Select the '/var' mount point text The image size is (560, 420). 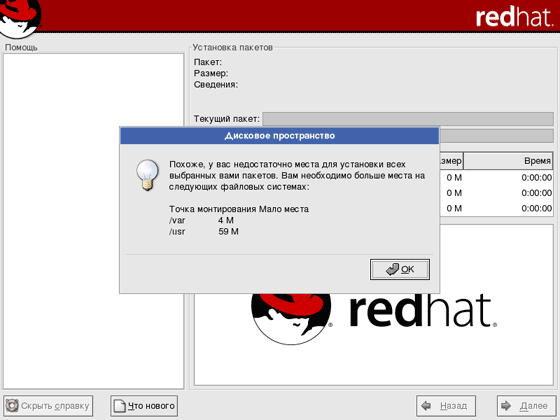click(177, 220)
